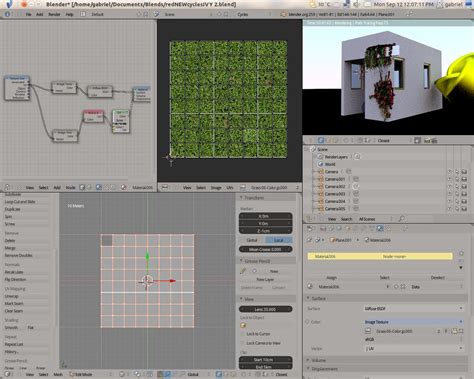Open Surface shader Diffuse BSDF dropdown
Viewport: 474px width, 379px height.
[x=413, y=309]
